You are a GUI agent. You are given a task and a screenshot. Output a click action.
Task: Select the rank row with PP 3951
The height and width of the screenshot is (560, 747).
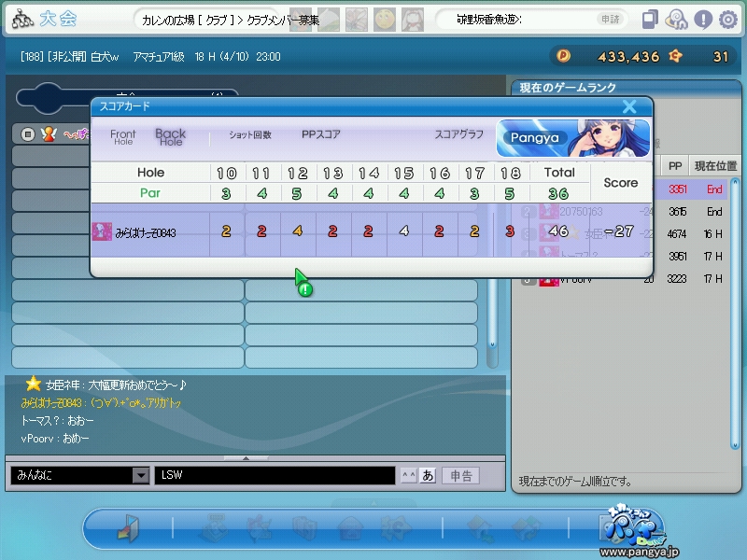[690, 256]
